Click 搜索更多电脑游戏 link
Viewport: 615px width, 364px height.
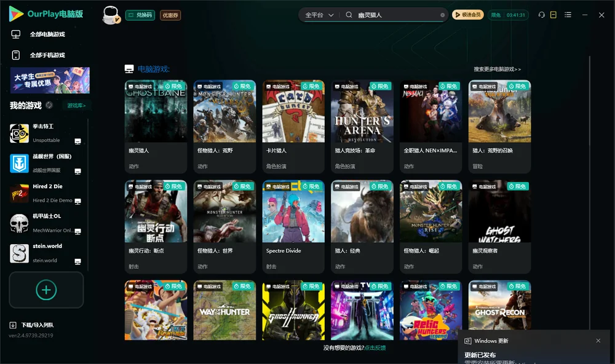[x=497, y=69]
